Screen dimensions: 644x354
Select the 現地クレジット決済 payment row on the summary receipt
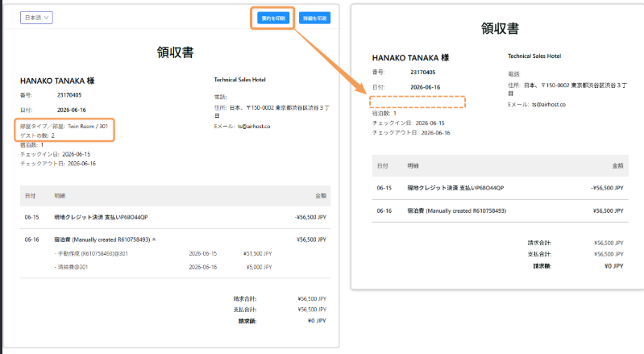(x=501, y=188)
